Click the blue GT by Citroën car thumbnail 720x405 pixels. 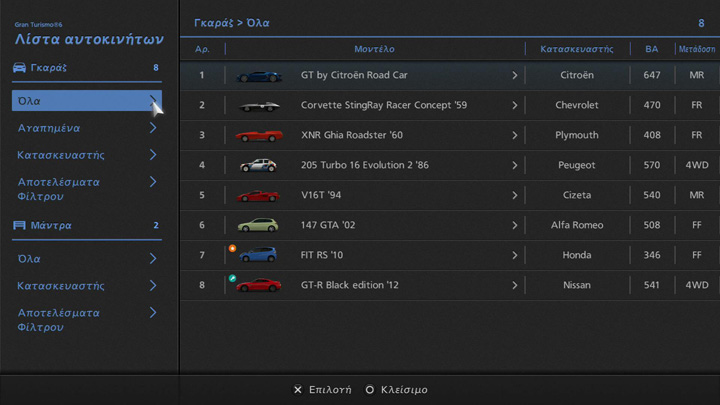(258, 76)
